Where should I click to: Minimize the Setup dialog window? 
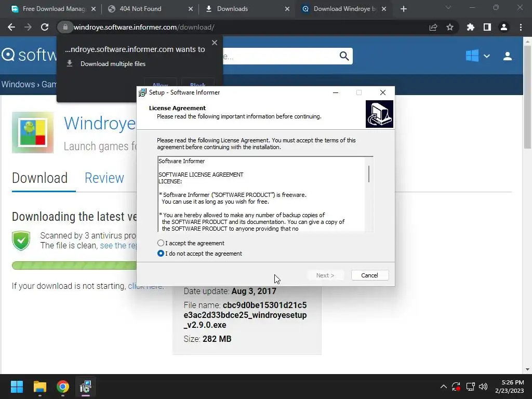[x=336, y=92]
